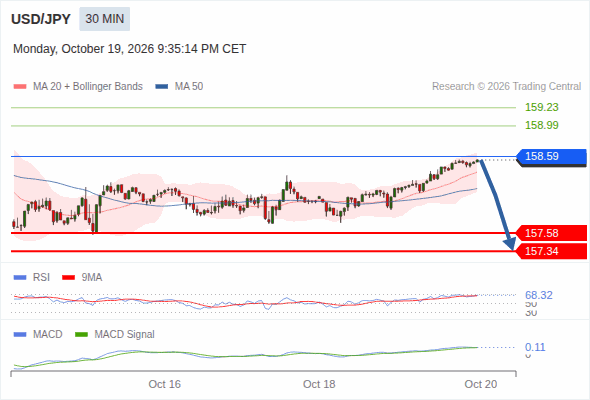590x400 pixels.
Task: Click the 159.23 resistance level label
Action: [541, 107]
